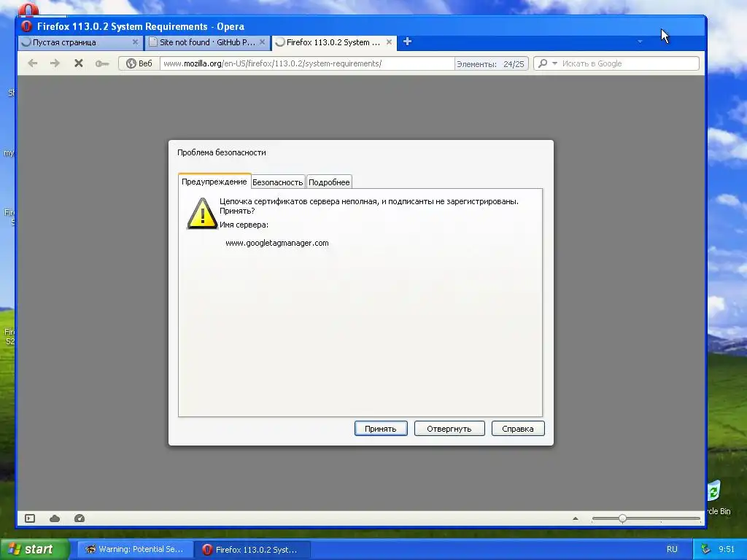The width and height of the screenshot is (747, 560).
Task: Go forward using the forward arrow
Action: click(x=55, y=63)
